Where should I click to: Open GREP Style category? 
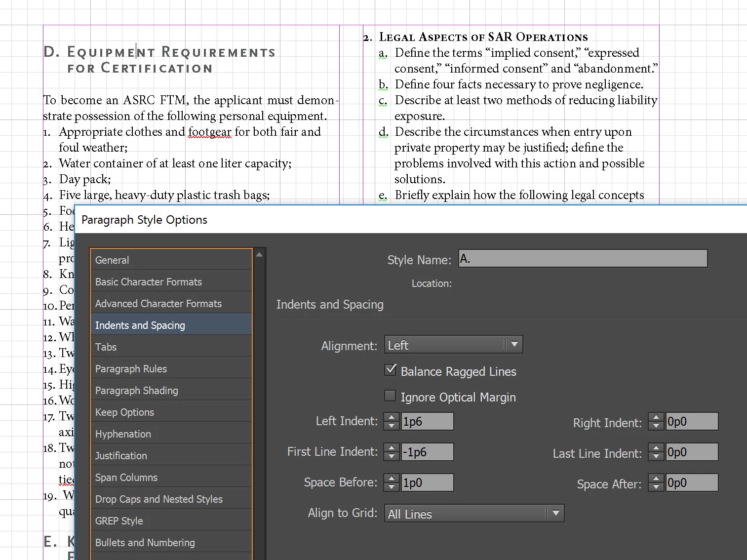point(171,520)
